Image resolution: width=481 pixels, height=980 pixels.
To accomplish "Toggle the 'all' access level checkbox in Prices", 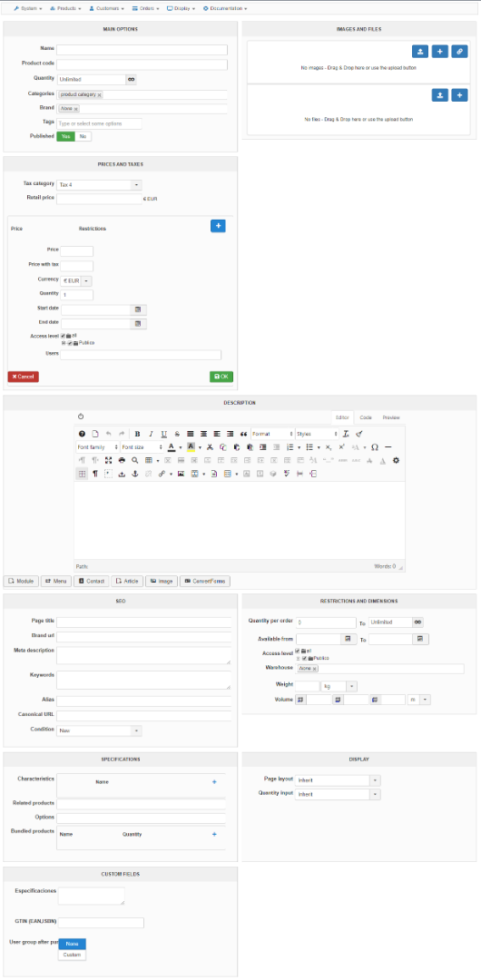I will (x=64, y=336).
